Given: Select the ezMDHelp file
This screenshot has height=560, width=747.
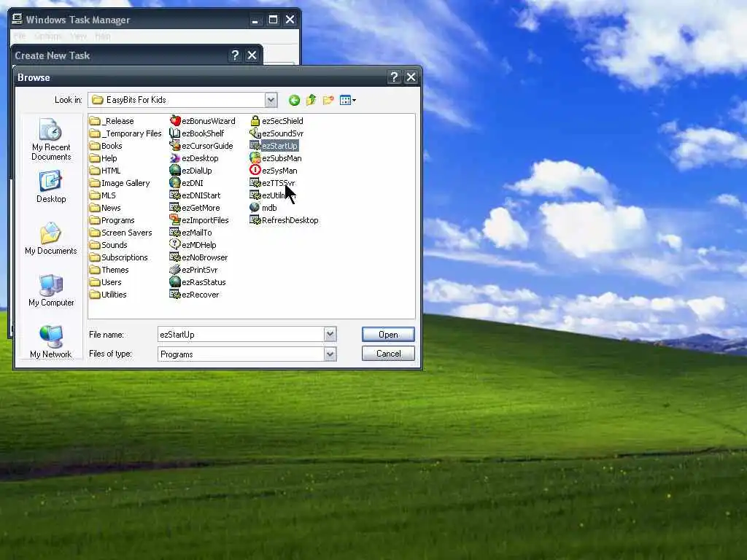Looking at the screenshot, I should [x=193, y=245].
